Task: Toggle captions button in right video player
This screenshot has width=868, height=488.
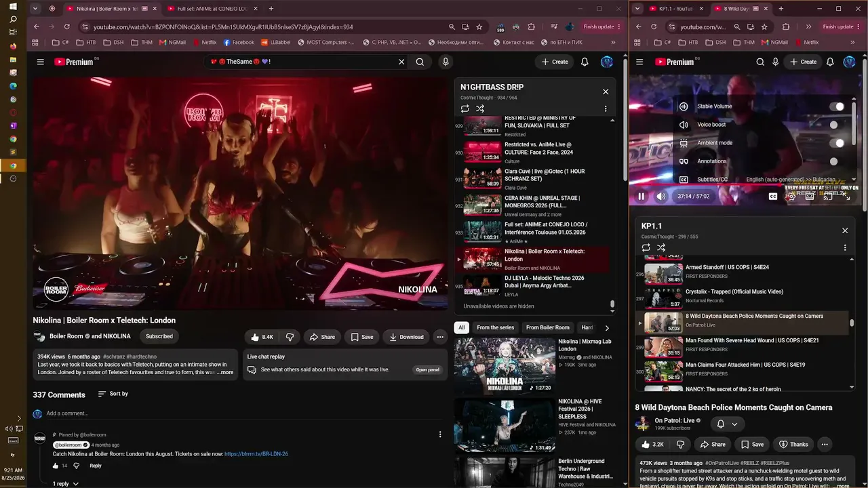Action: coord(773,197)
